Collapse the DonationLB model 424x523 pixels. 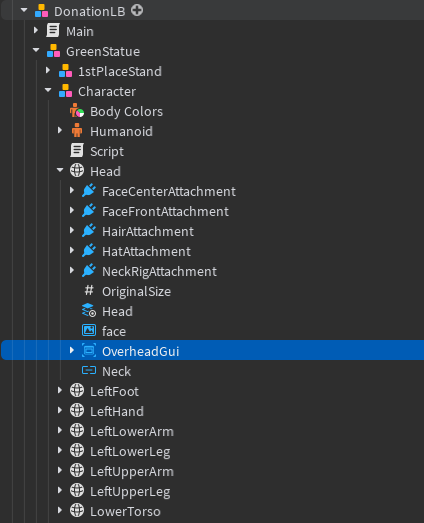point(24,11)
